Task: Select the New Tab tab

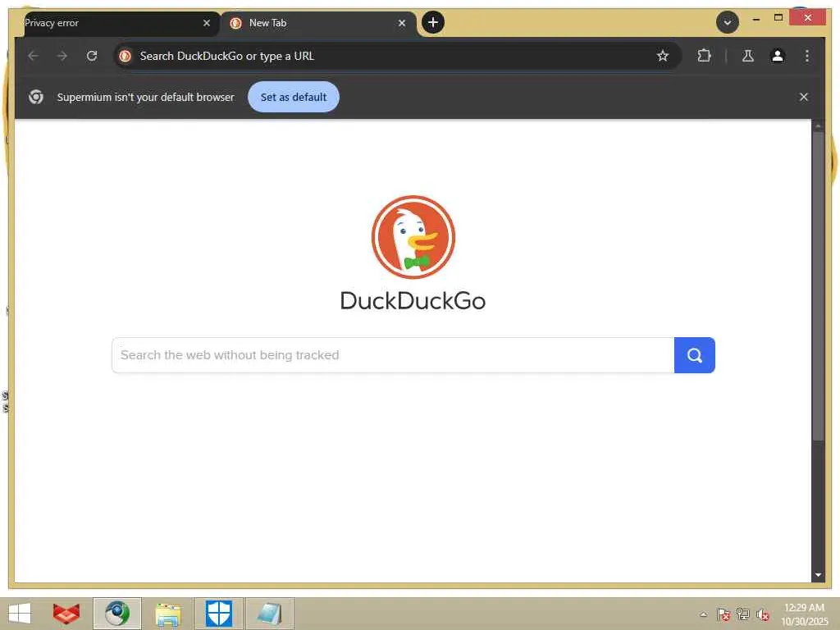Action: tap(319, 23)
